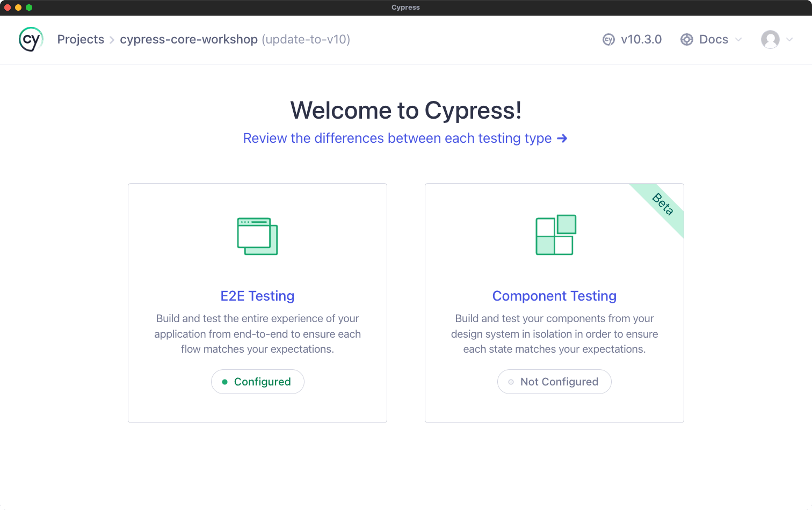Click the update-to-v10 branch label
Viewport: 812px width, 510px height.
(x=306, y=39)
